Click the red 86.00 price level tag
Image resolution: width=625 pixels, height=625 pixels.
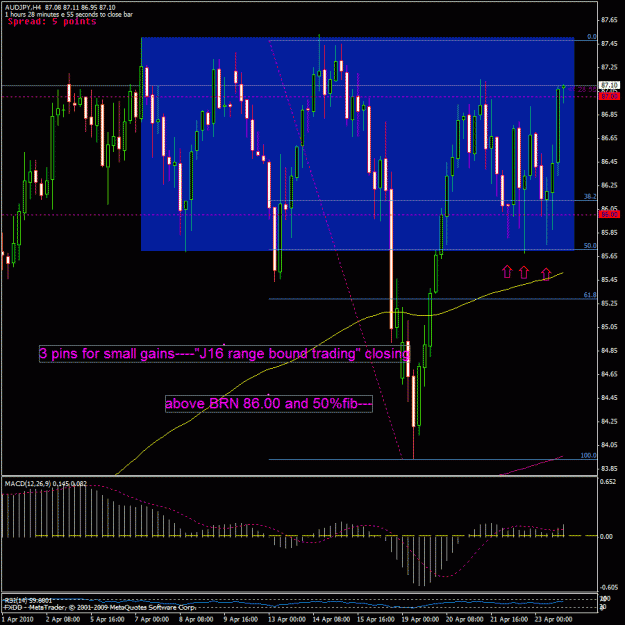pyautogui.click(x=609, y=214)
